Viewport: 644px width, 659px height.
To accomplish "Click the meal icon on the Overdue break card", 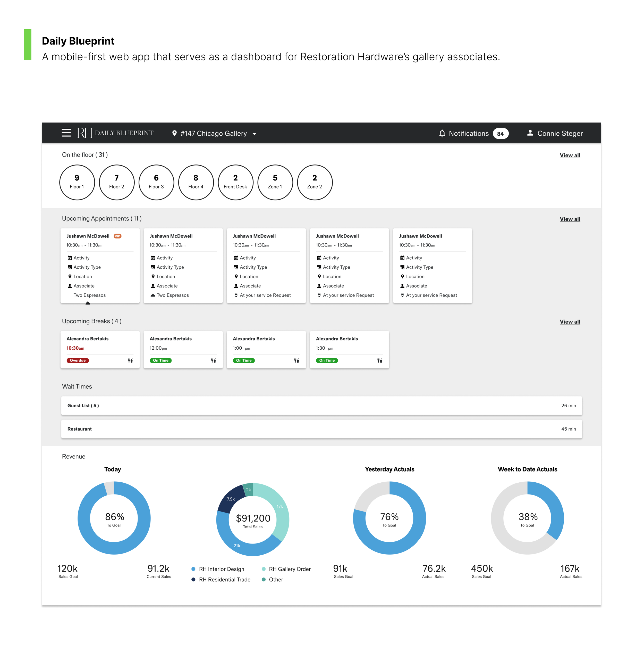I will click(130, 360).
